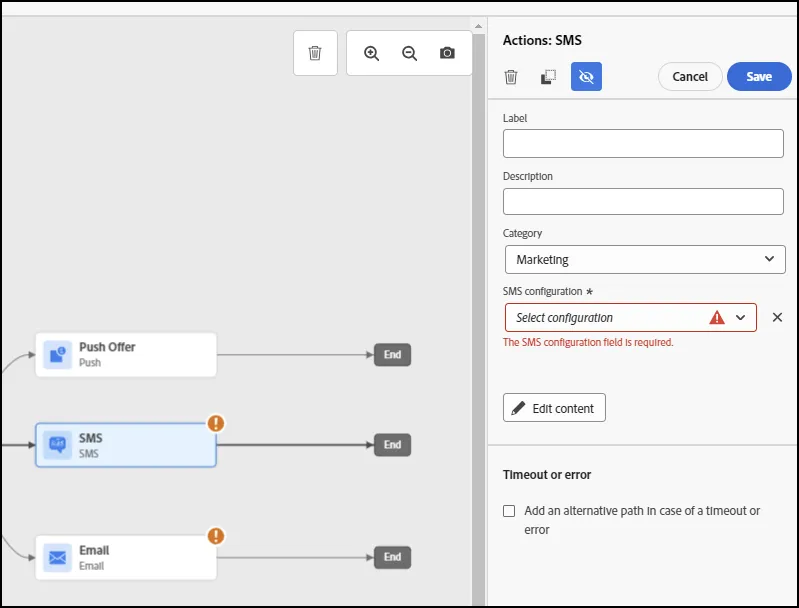
Task: Click the 'Timeout or error' section heading
Action: pyautogui.click(x=547, y=474)
